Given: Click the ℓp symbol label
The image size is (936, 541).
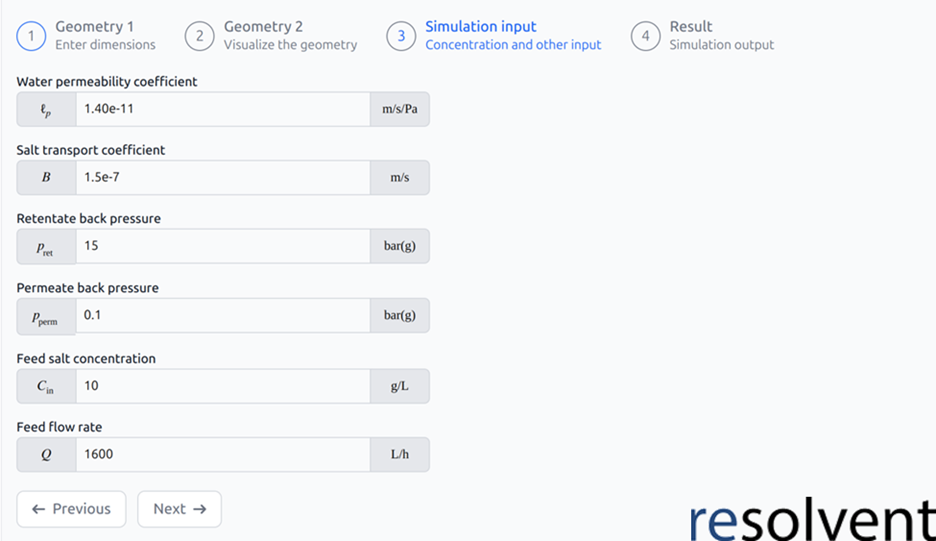Looking at the screenshot, I should point(46,109).
